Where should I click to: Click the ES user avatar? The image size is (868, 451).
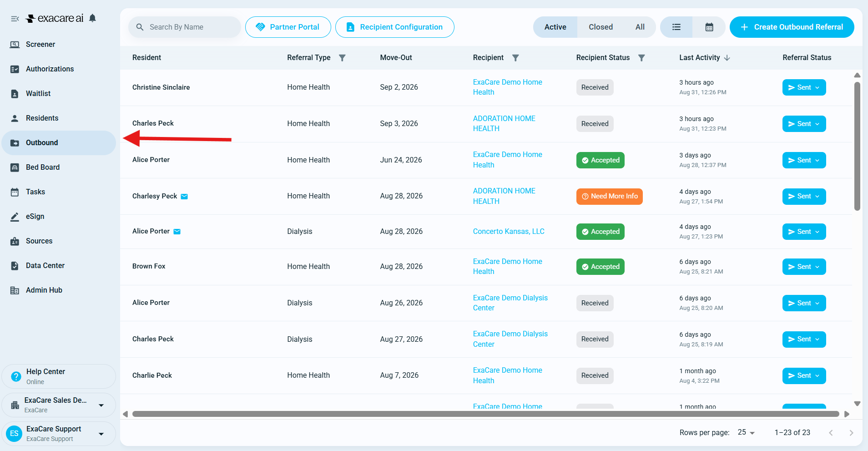14,434
